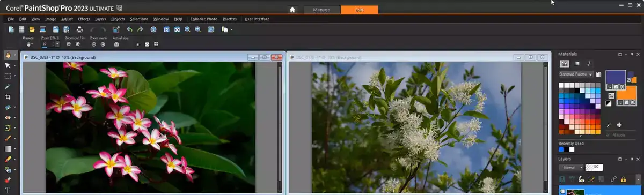Click the User Interface button
The width and height of the screenshot is (644, 195).
tap(257, 19)
